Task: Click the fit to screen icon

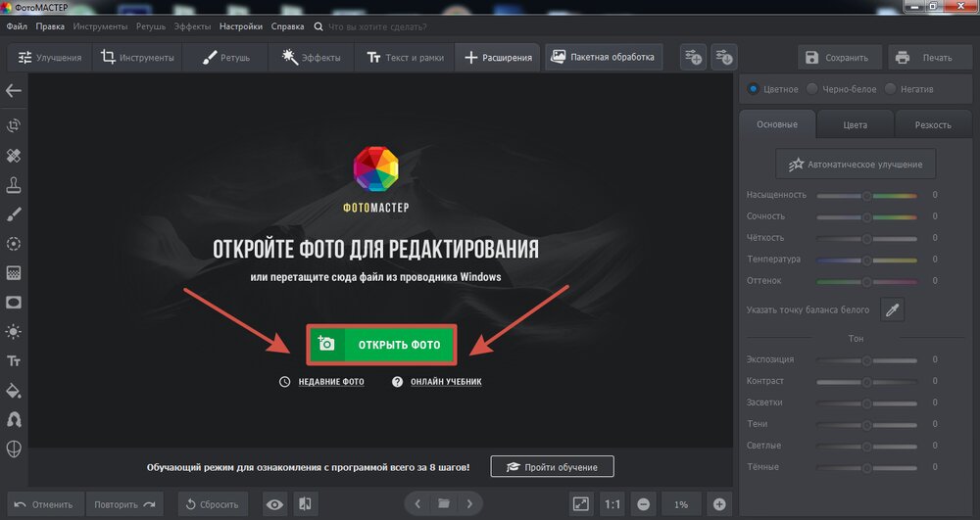Action: (581, 504)
